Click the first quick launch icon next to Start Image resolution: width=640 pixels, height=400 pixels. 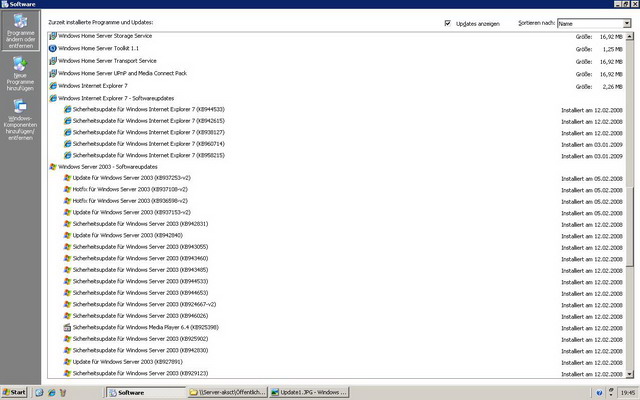[x=39, y=392]
